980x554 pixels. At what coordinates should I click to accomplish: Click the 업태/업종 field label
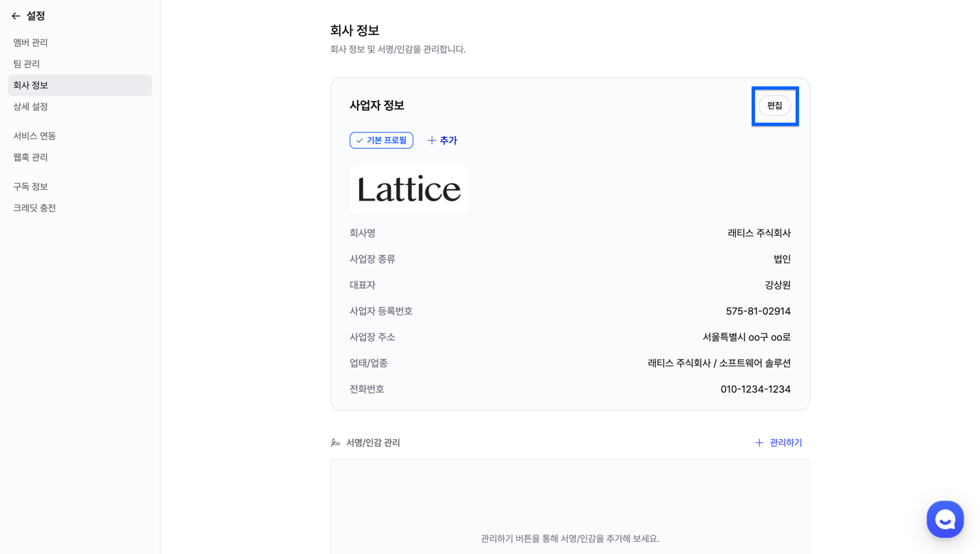coord(368,363)
